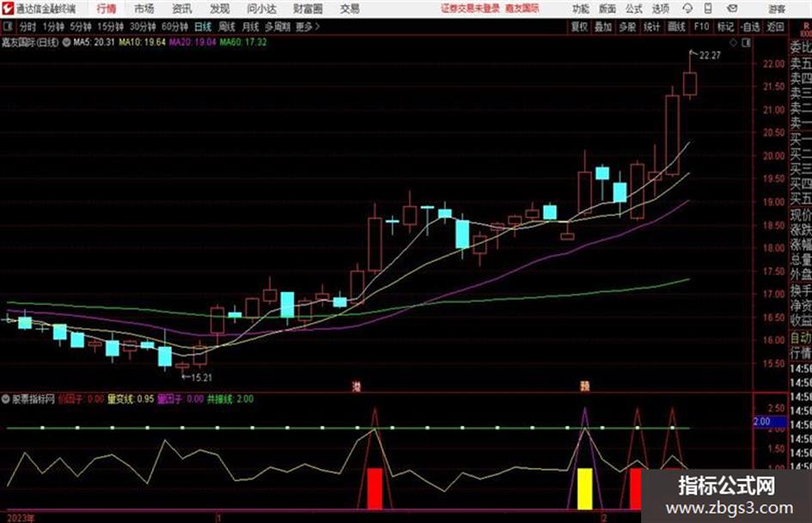Click the MA10: 19.64 label
This screenshot has height=523, width=812.
tap(143, 42)
